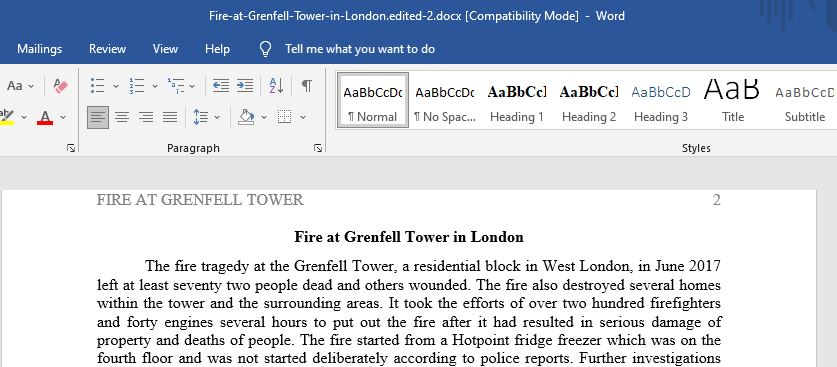
Task: Increase the paragraph indent
Action: pyautogui.click(x=244, y=85)
